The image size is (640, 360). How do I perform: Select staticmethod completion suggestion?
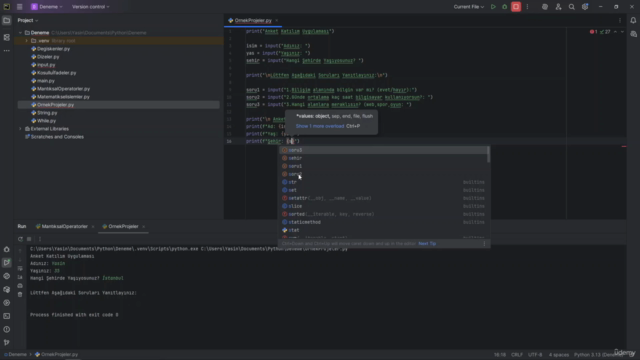point(383,222)
